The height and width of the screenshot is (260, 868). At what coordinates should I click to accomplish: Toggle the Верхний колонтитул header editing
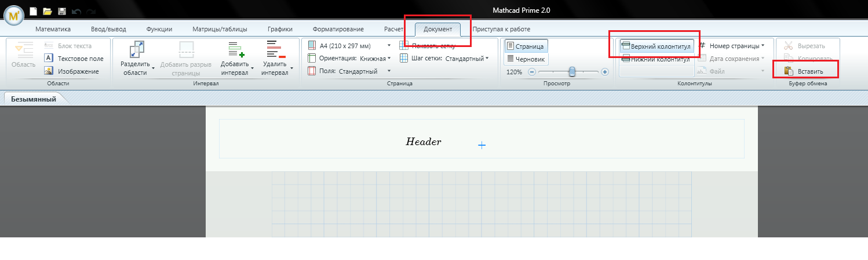tap(656, 46)
